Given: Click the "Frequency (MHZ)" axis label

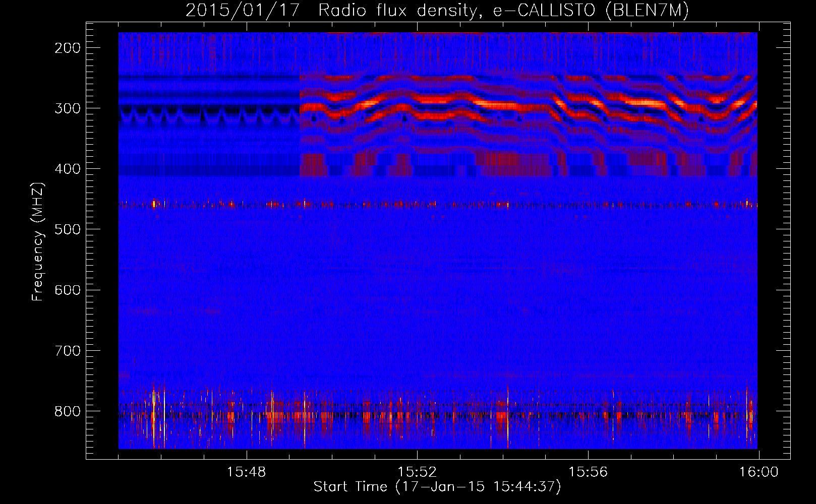Looking at the screenshot, I should (x=38, y=241).
